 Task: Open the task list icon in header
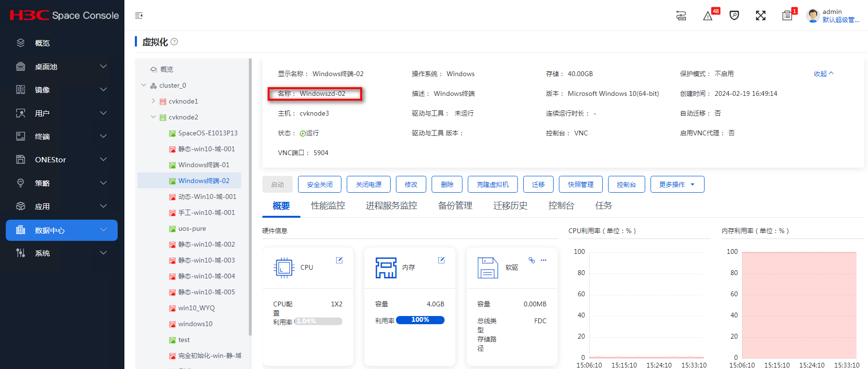pyautogui.click(x=787, y=15)
